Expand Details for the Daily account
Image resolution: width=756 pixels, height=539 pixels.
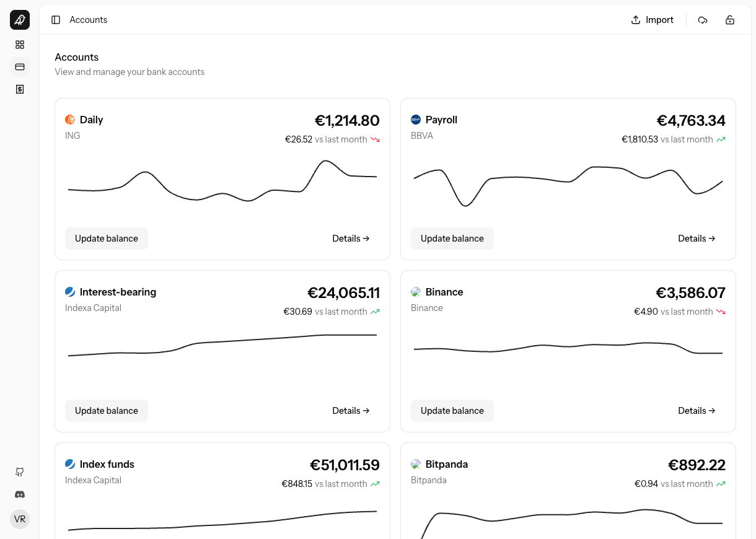click(x=351, y=238)
